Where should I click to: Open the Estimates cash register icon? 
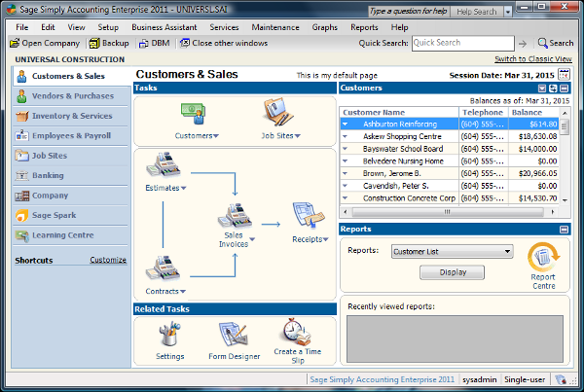click(164, 164)
